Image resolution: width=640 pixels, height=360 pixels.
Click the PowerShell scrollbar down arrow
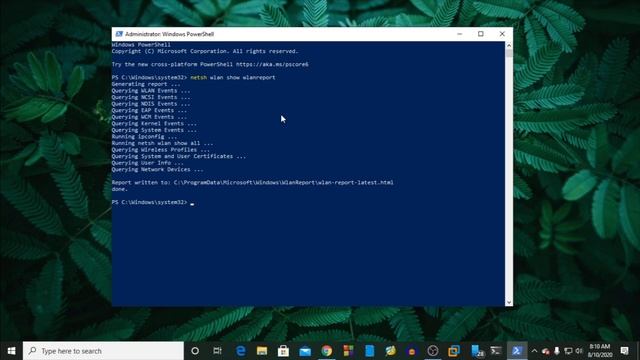click(x=509, y=302)
